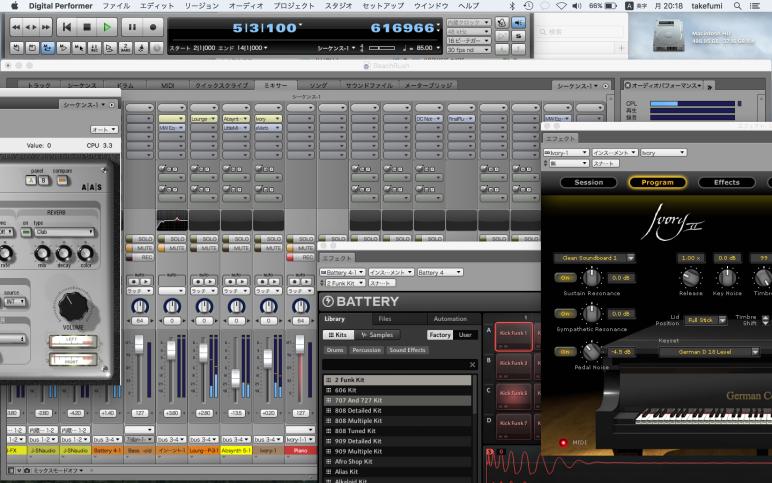Toggle the highlighted blue button in second transport row
Screen dimensions: 772x483
[x=47, y=48]
